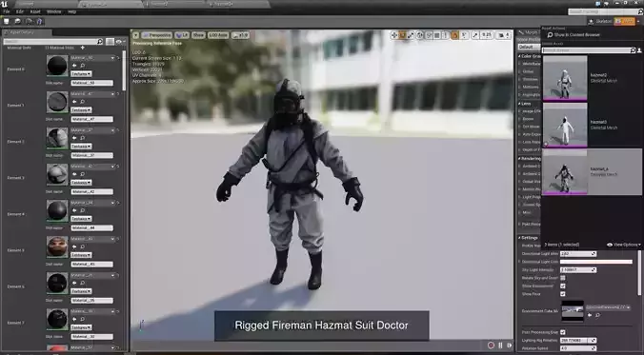The image size is (644, 355).
Task: Add a material slot with plus icon
Action: (83, 48)
